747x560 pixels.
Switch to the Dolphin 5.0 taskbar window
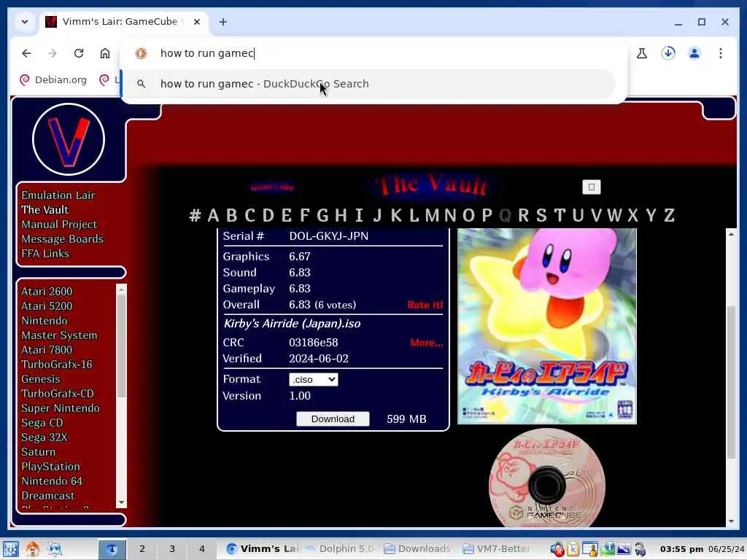tap(340, 549)
